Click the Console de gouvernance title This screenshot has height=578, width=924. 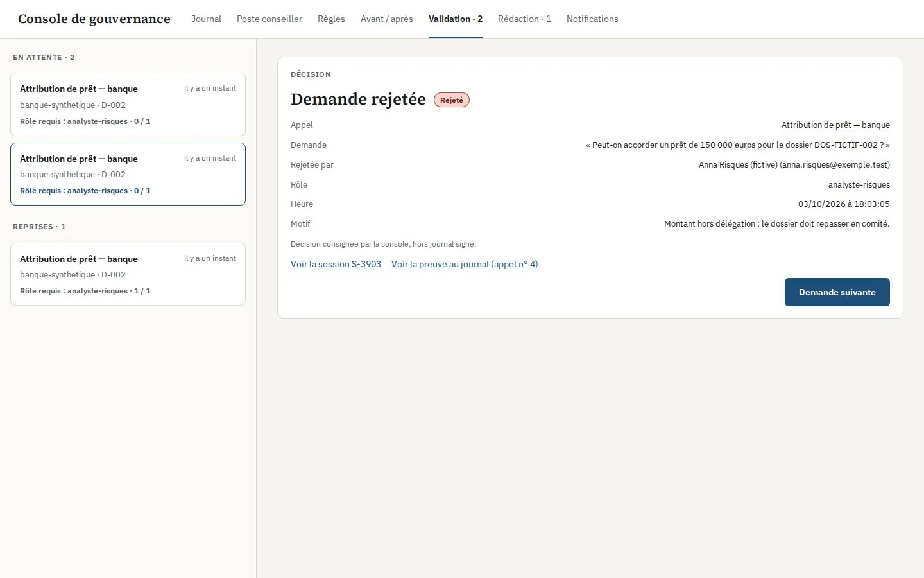point(94,19)
